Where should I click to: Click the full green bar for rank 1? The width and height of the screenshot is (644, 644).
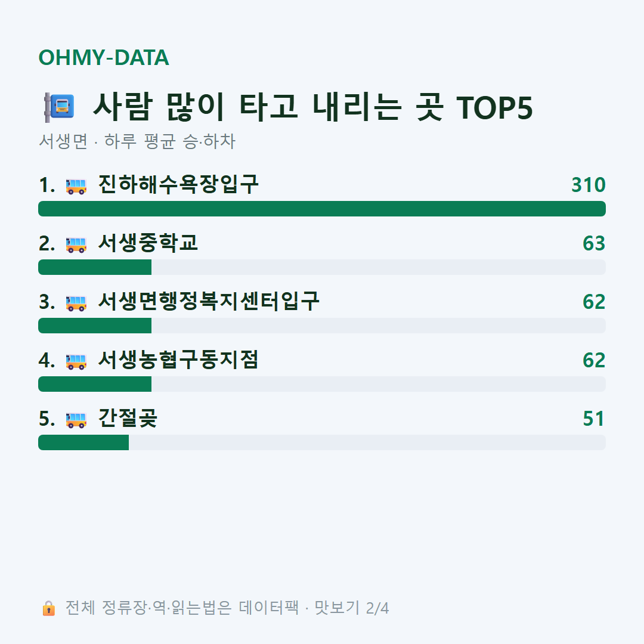(x=322, y=209)
